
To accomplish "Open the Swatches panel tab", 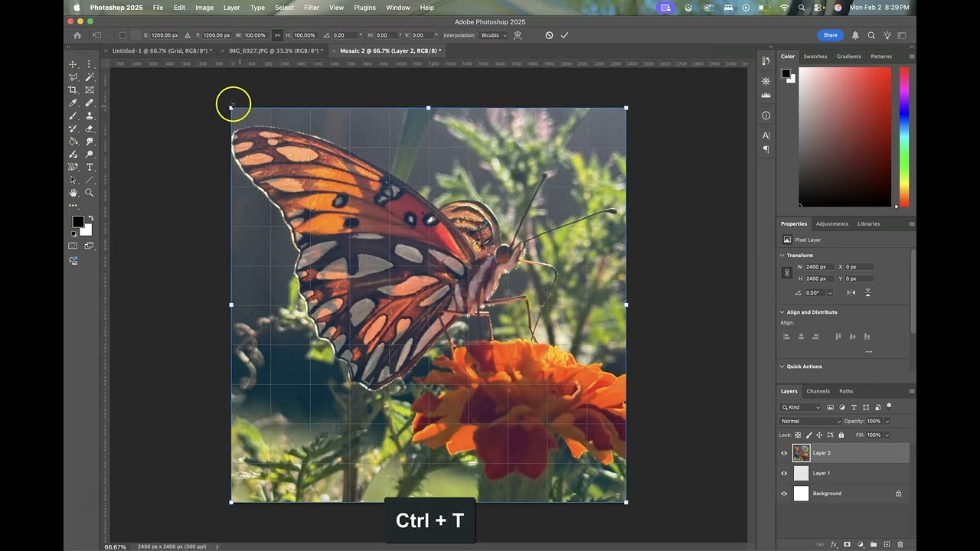I will pyautogui.click(x=815, y=56).
